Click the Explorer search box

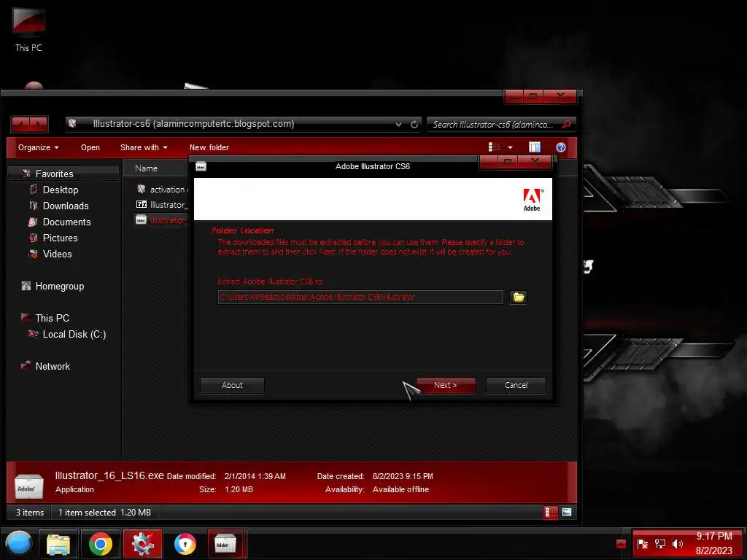493,124
